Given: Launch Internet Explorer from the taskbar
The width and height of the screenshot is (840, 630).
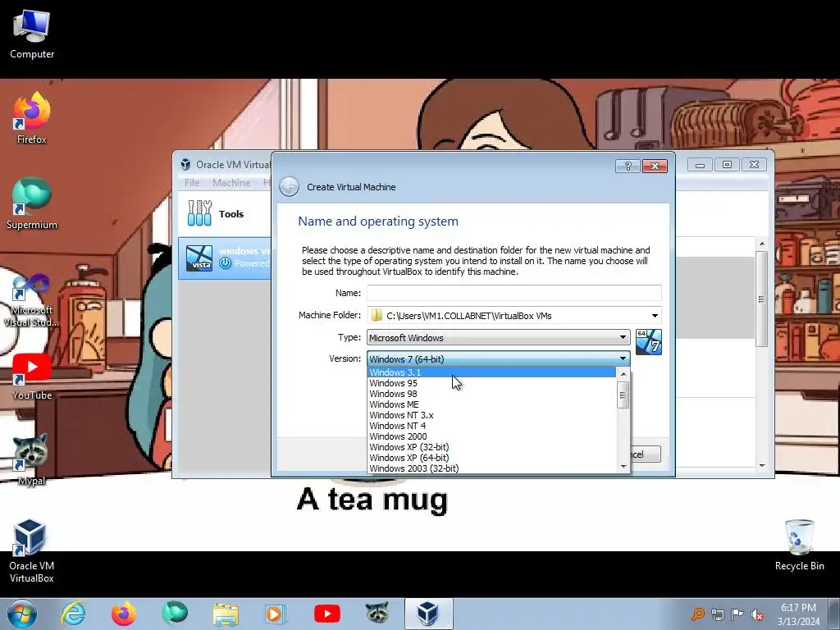Looking at the screenshot, I should coord(73,614).
